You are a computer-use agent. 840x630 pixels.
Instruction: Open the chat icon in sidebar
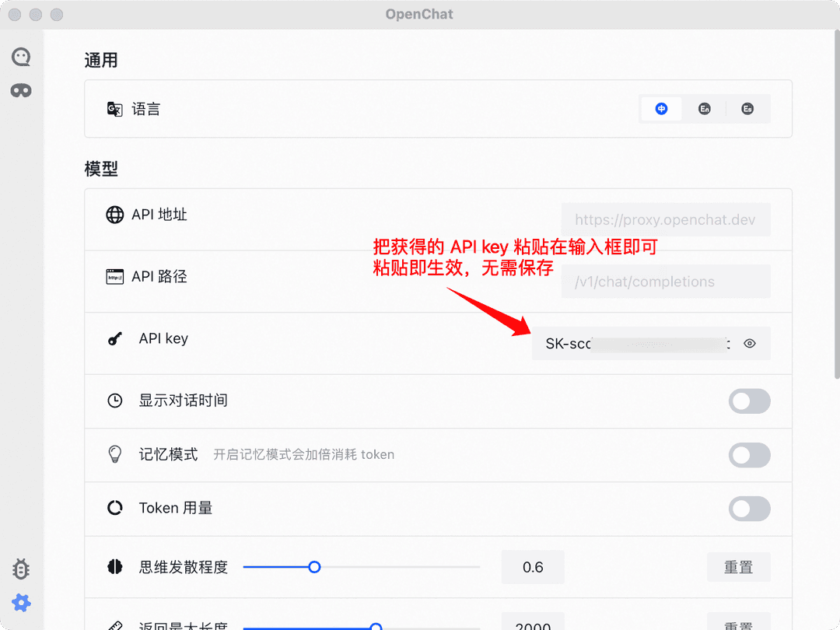click(x=21, y=56)
